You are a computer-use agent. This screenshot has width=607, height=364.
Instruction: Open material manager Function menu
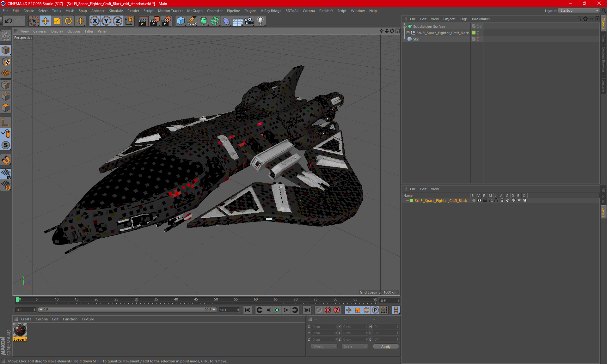pyautogui.click(x=70, y=319)
